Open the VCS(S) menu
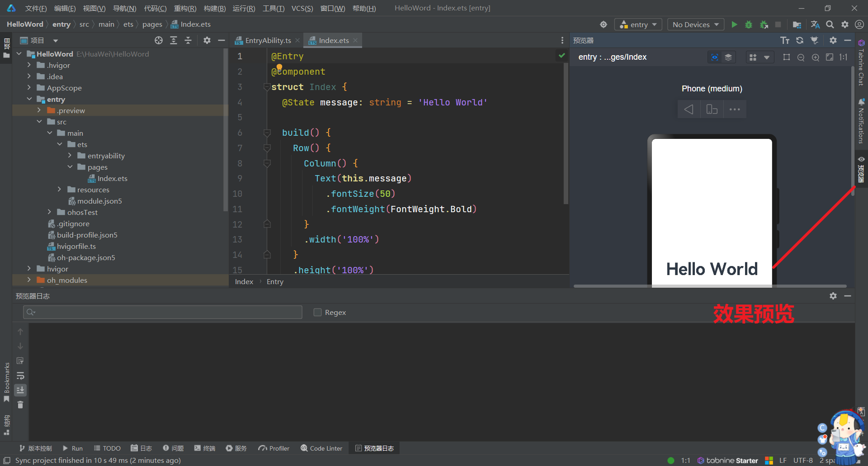The width and height of the screenshot is (868, 466). (x=302, y=8)
